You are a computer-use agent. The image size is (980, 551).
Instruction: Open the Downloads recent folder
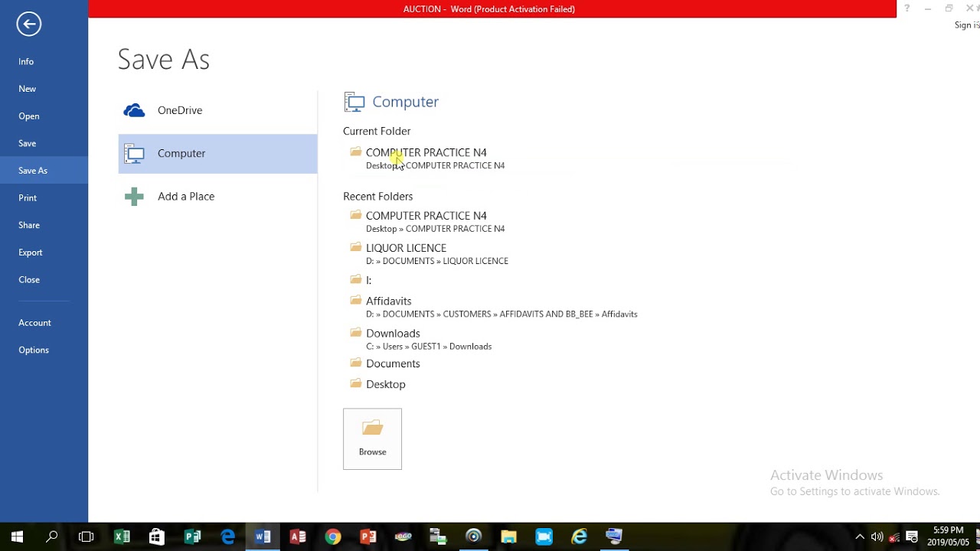(421, 339)
